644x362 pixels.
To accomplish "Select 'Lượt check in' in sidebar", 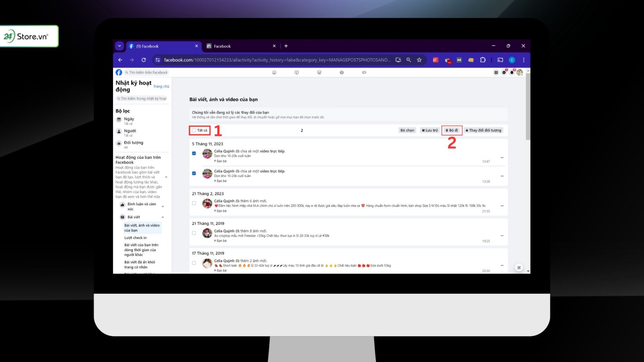I will [135, 238].
